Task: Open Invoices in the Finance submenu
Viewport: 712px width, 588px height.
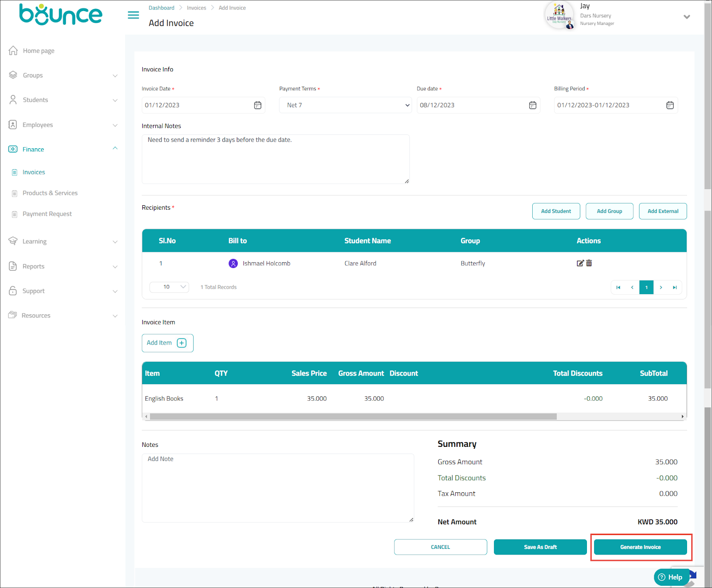Action: point(34,172)
